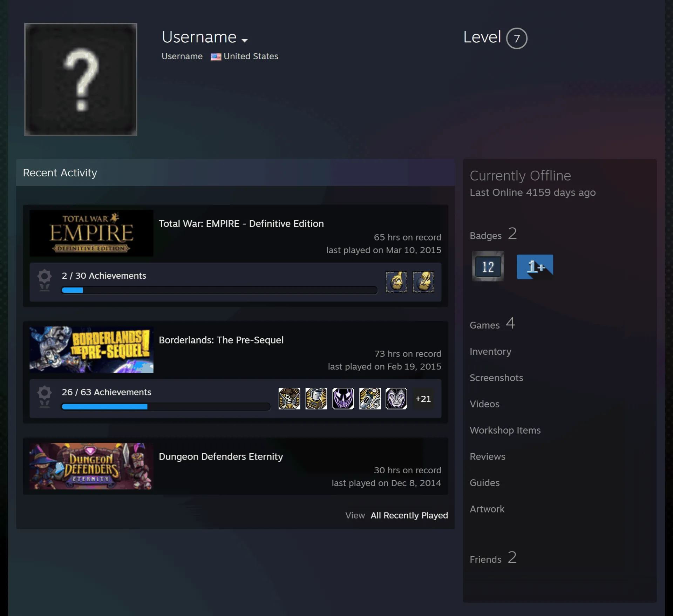
Task: Open 26 / 63 Achievements for Borderlands
Action: point(107,392)
